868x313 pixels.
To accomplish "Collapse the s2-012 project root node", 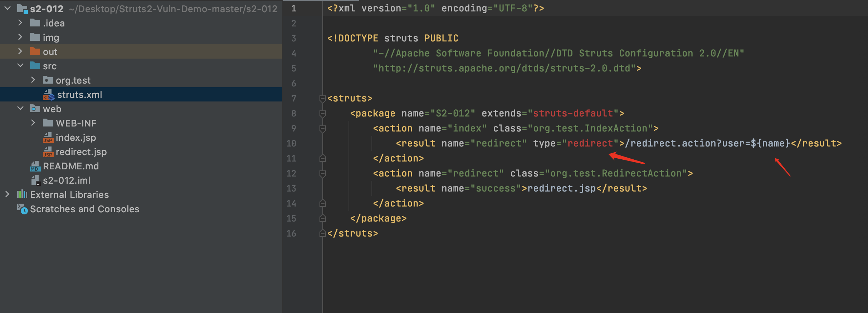I will (7, 8).
